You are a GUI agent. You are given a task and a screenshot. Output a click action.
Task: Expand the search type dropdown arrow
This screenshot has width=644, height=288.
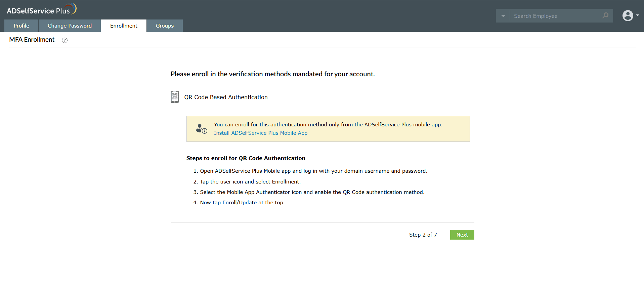click(x=503, y=16)
